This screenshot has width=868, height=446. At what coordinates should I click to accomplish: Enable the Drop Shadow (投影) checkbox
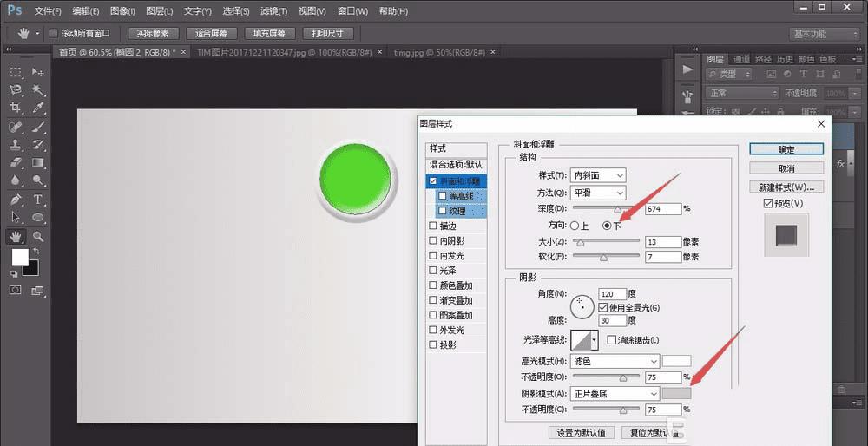coord(433,344)
